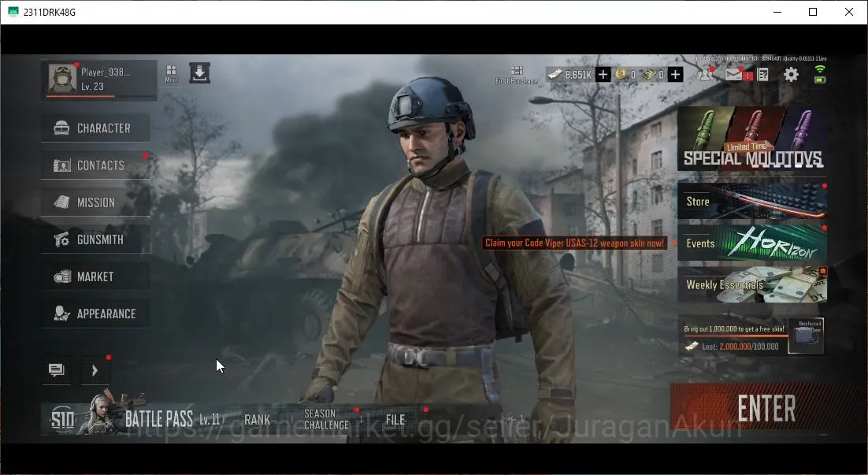Open the friends icon

705,74
